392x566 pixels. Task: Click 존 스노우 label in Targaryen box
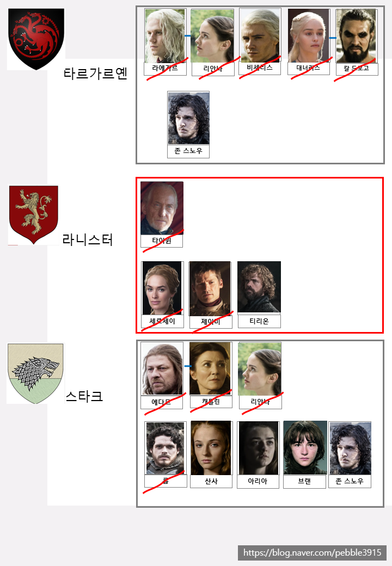pyautogui.click(x=188, y=151)
